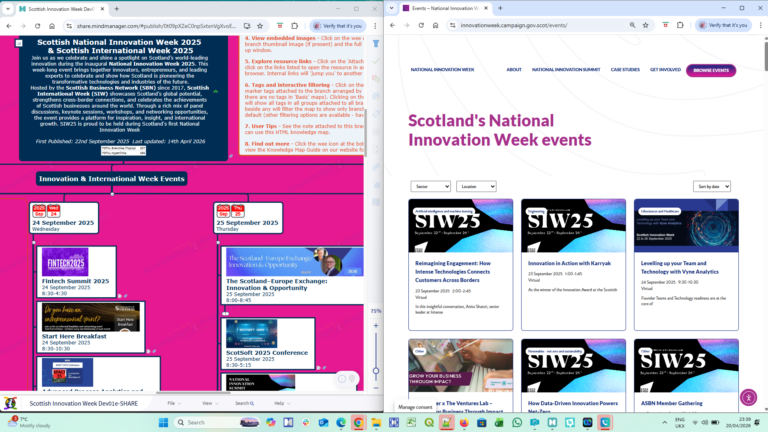Open 'Innovation in Action with Karryak' event link
Screen dimensions: 768x432
[x=569, y=263]
